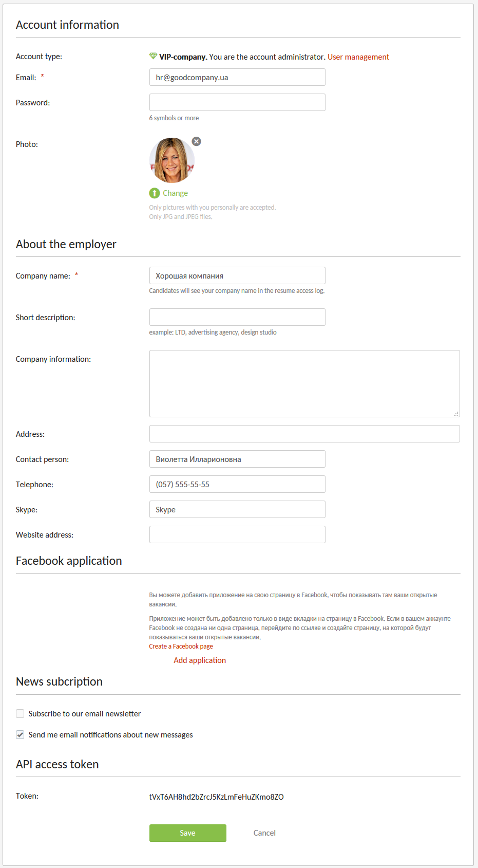
Task: Open Create a Facebook page link
Action: (181, 646)
